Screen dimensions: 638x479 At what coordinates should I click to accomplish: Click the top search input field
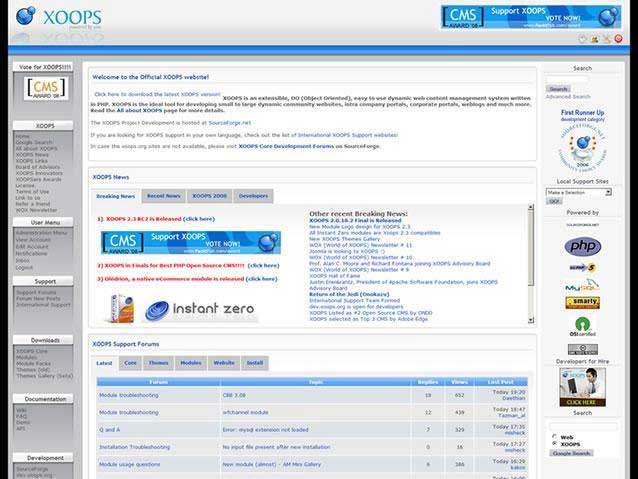point(567,79)
